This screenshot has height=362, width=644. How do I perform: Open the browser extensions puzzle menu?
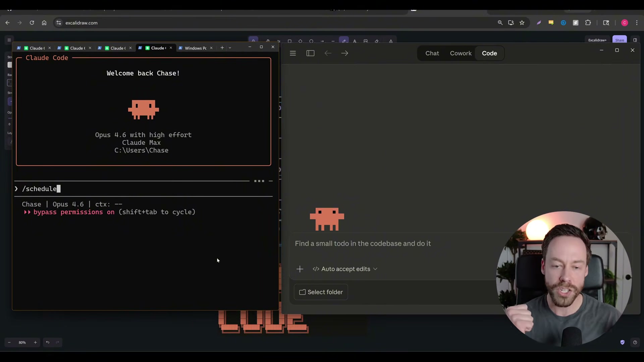[x=588, y=23]
